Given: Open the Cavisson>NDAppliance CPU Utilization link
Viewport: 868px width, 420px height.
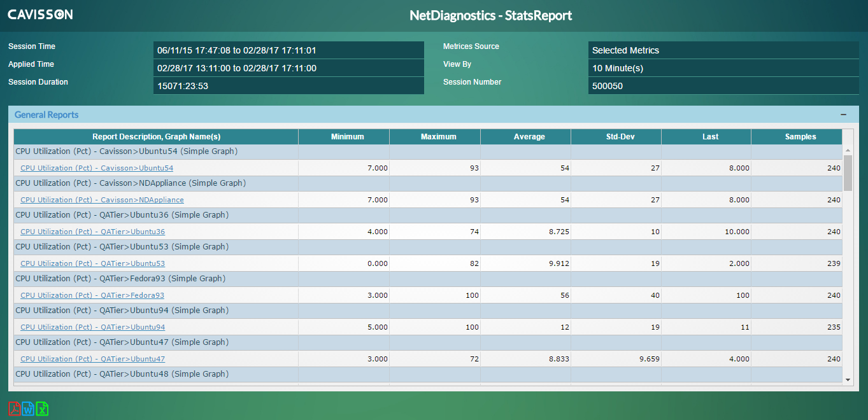Looking at the screenshot, I should [102, 200].
